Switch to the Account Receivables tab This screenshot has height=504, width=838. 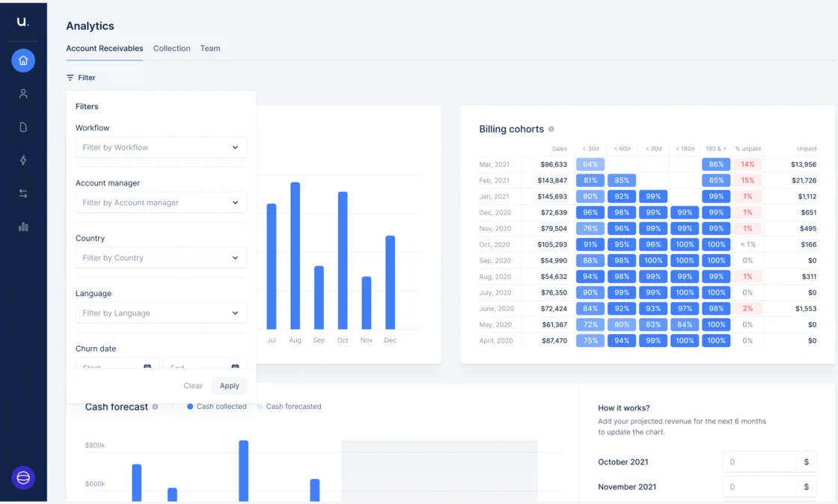pos(104,49)
